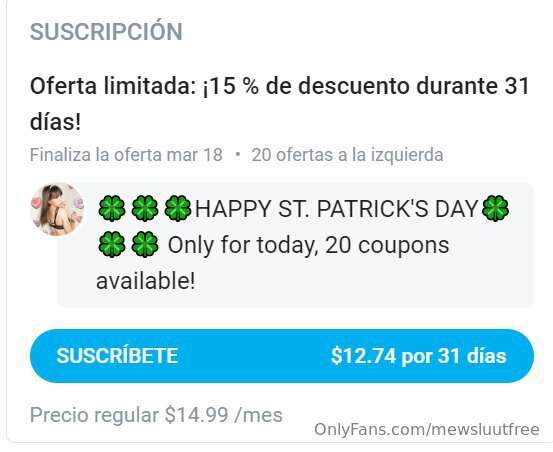
Task: Click the third clover emoji beside HAPPY
Action: [178, 208]
